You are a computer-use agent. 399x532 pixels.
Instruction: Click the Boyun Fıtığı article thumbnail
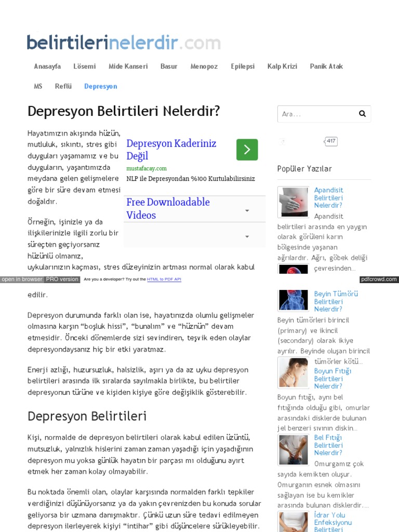pos(293,373)
